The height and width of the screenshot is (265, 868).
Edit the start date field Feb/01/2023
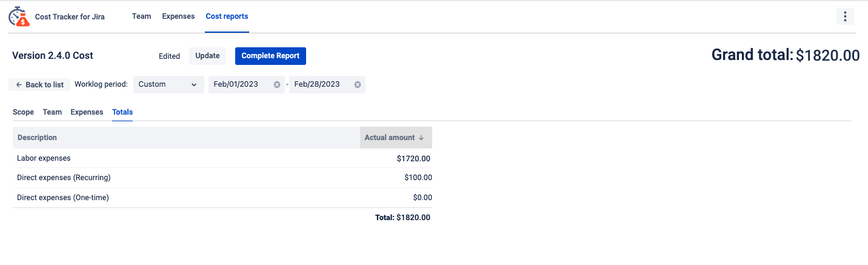[x=240, y=85]
